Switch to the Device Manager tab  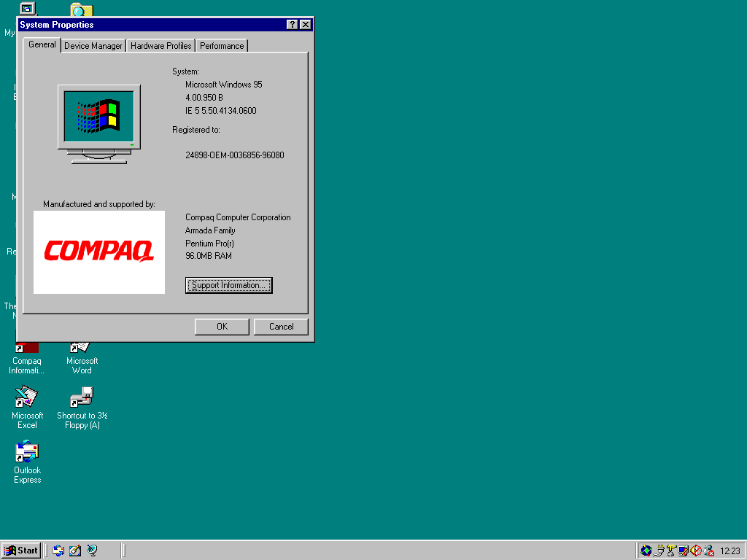pyautogui.click(x=93, y=46)
